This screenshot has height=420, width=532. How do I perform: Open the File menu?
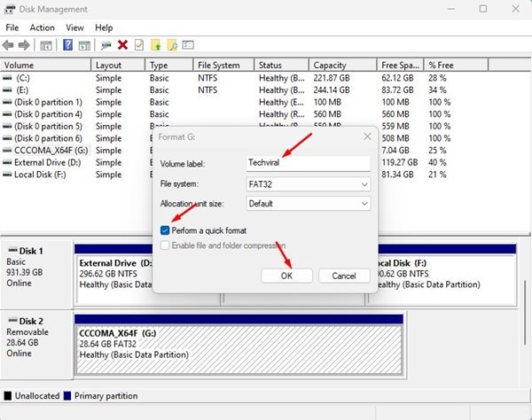point(12,27)
